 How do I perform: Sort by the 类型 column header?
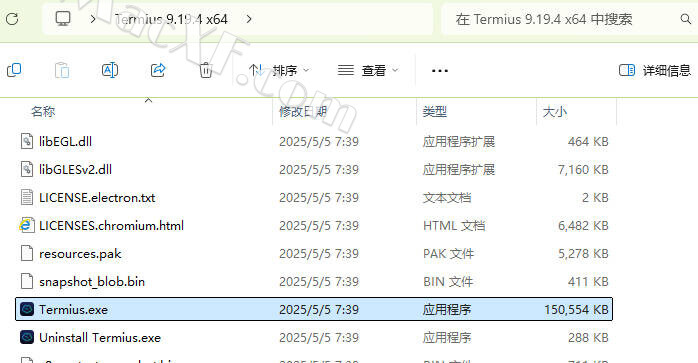pos(435,111)
